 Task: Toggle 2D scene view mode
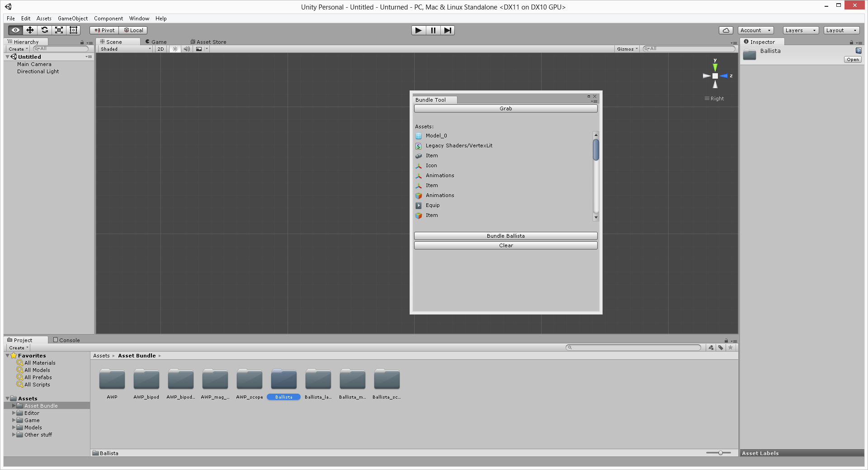(160, 49)
